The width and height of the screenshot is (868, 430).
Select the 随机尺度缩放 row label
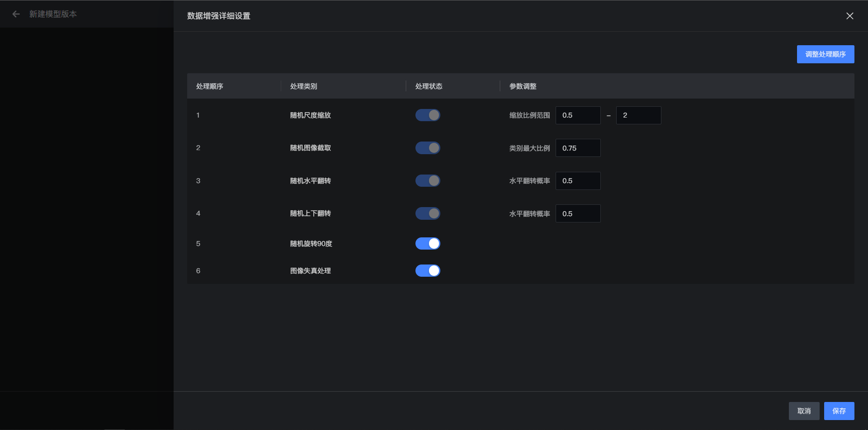pos(311,115)
